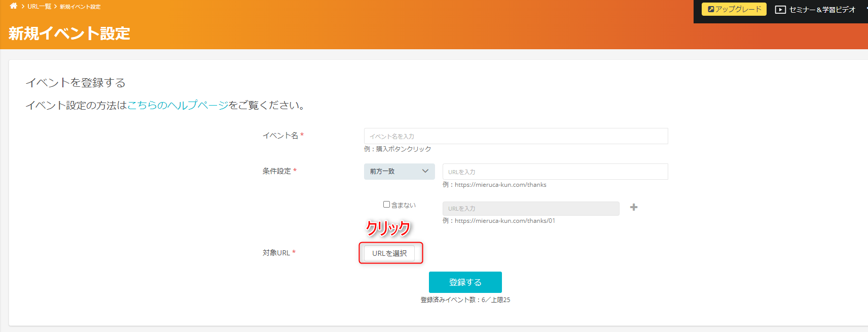Enable the 含まない checkbox
868x332 pixels.
[x=386, y=205]
